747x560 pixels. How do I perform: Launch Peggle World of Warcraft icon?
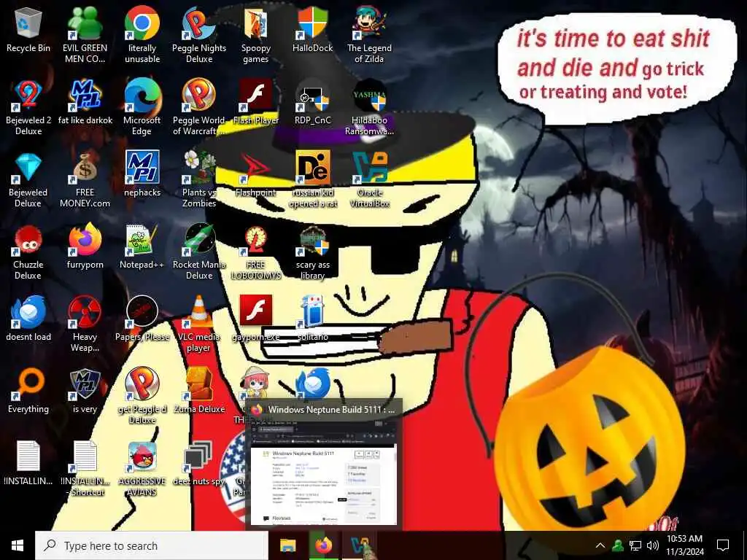pyautogui.click(x=198, y=96)
